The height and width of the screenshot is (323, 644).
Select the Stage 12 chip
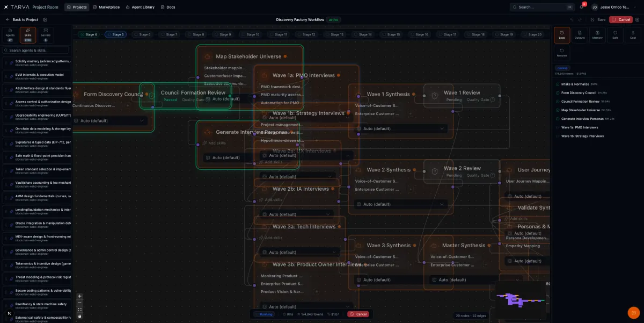click(x=306, y=34)
